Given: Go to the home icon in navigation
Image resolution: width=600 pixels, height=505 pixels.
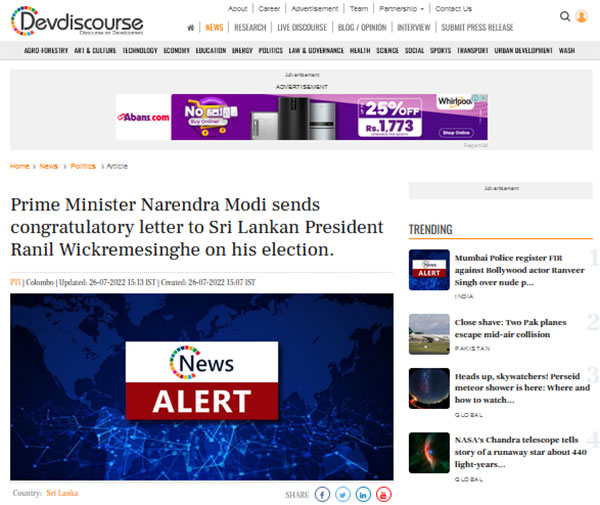Looking at the screenshot, I should click(190, 28).
